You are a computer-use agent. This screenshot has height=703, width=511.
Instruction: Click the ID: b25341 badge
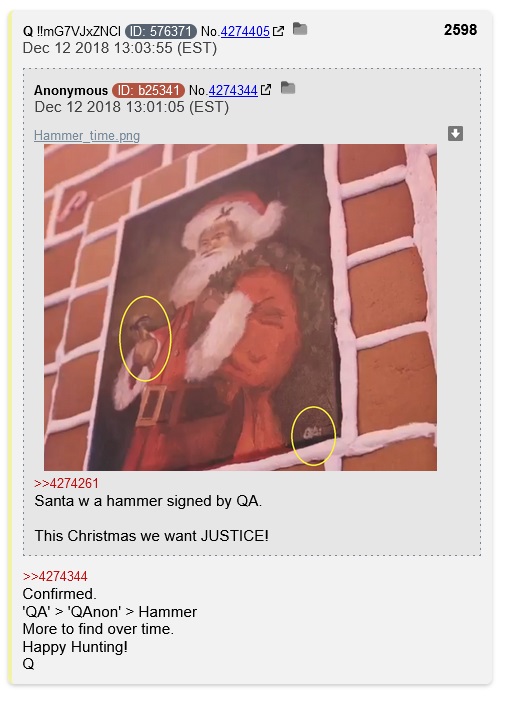point(148,90)
